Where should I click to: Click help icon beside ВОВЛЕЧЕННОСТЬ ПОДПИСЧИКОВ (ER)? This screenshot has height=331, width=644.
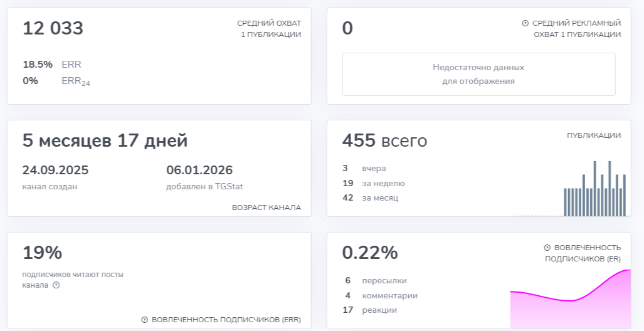coord(547,248)
